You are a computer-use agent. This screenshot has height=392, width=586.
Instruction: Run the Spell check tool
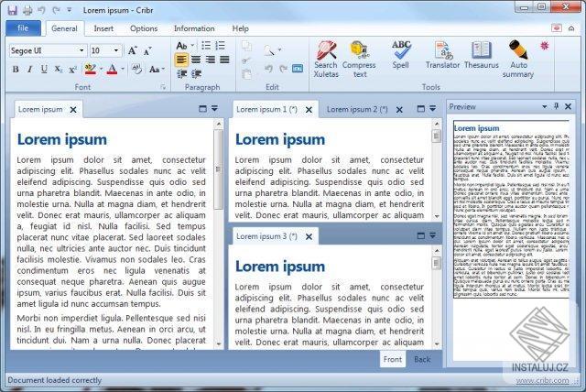tap(401, 55)
